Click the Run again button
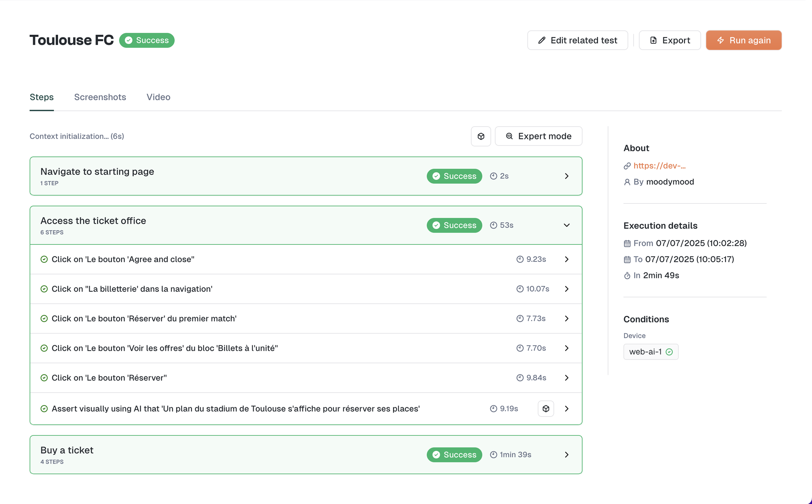This screenshot has height=504, width=812. click(x=743, y=40)
